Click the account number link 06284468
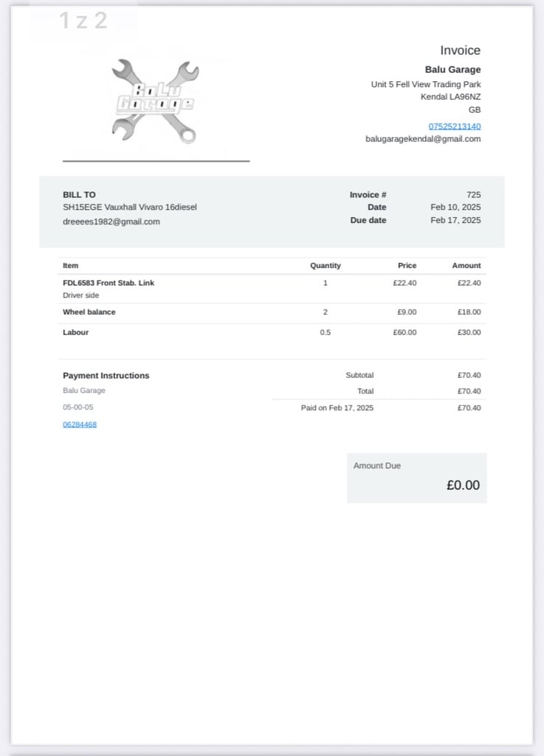544x756 pixels. [x=80, y=425]
